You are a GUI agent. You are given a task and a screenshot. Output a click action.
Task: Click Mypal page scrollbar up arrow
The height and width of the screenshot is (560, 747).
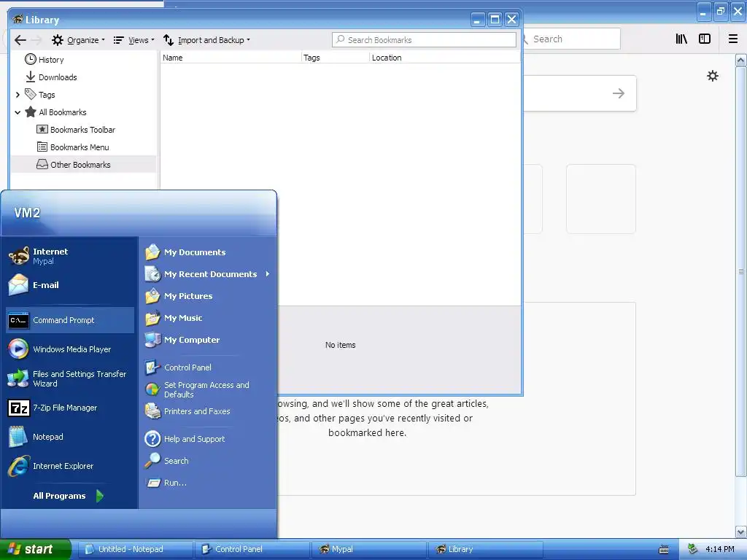coord(740,60)
